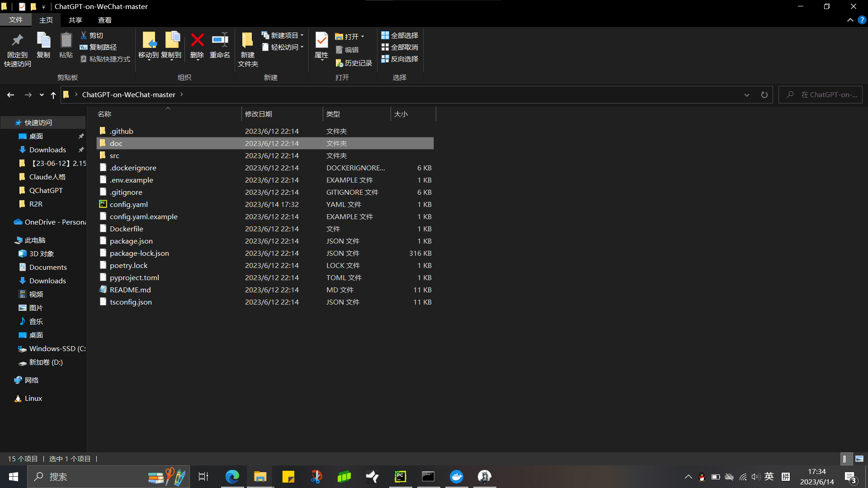This screenshot has width=868, height=488.
Task: Collapse the ribbon with the chevron
Action: click(850, 20)
